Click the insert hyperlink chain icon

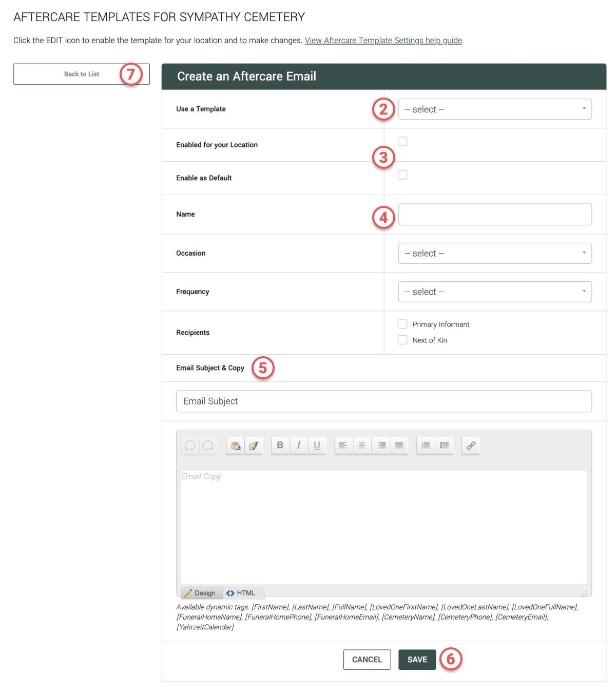click(x=471, y=445)
